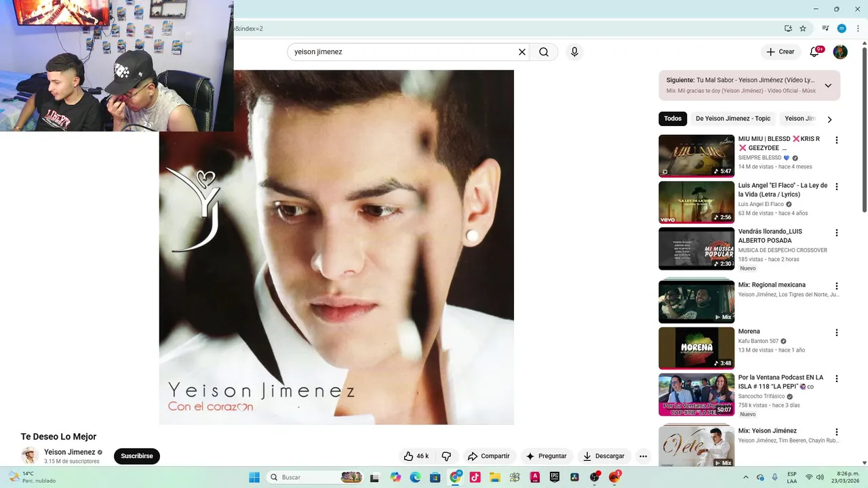Play Por la Ventana Podcast thumbnail
The width and height of the screenshot is (868, 488).
click(696, 394)
